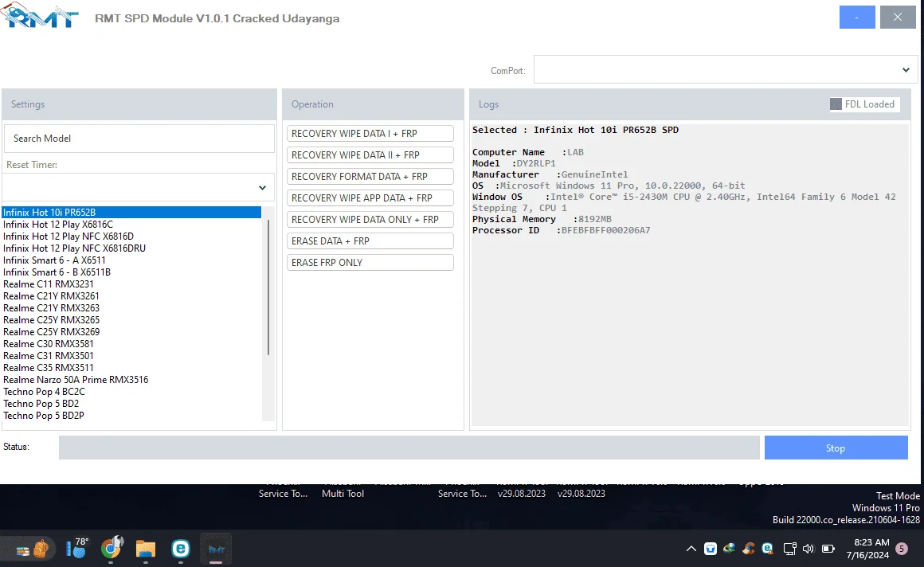Select Infinix Smart 6 - A X6511
Viewport: 924px width, 567px height.
coord(131,260)
